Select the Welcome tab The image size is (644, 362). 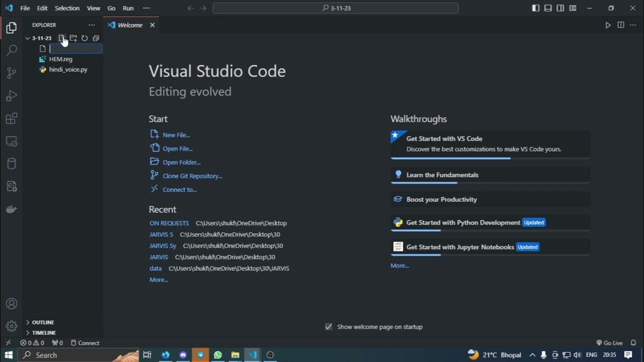[131, 25]
